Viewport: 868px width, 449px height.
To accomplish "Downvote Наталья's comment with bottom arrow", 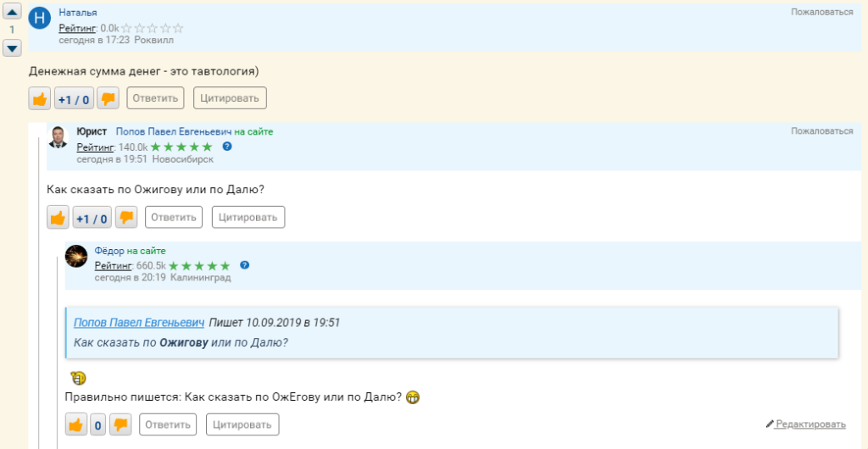I will click(x=13, y=48).
